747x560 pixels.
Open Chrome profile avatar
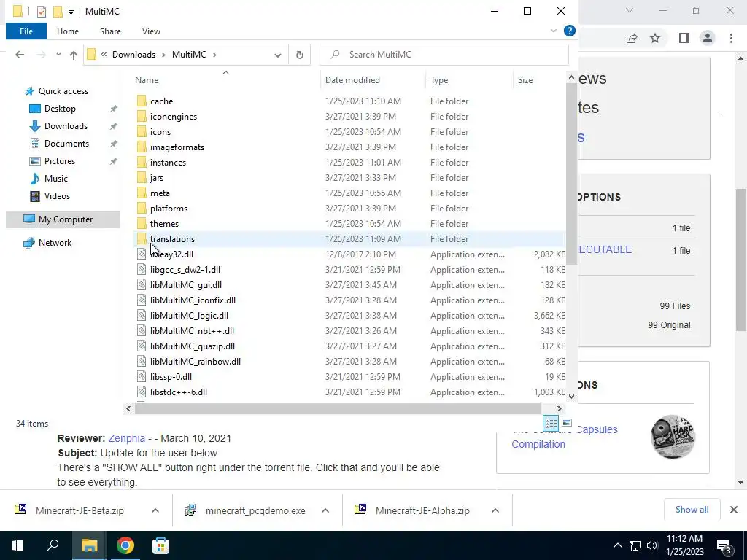click(x=708, y=38)
